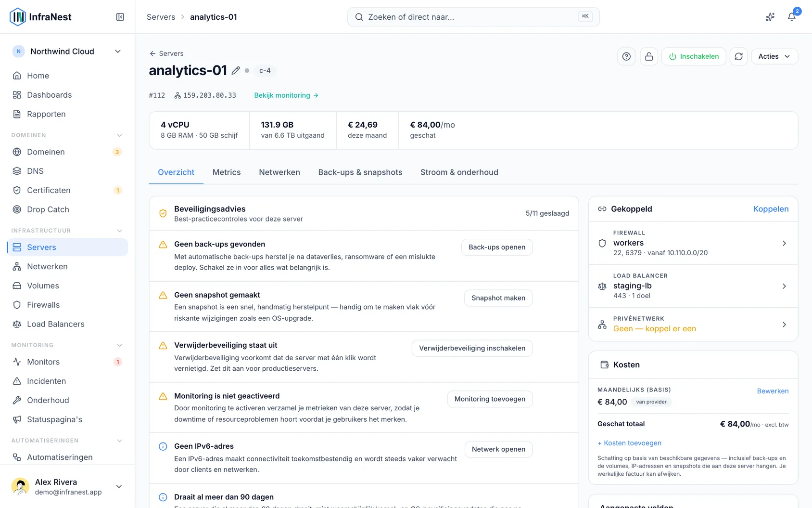812x508 pixels.
Task: Click the Snapshot maken button
Action: pos(498,298)
